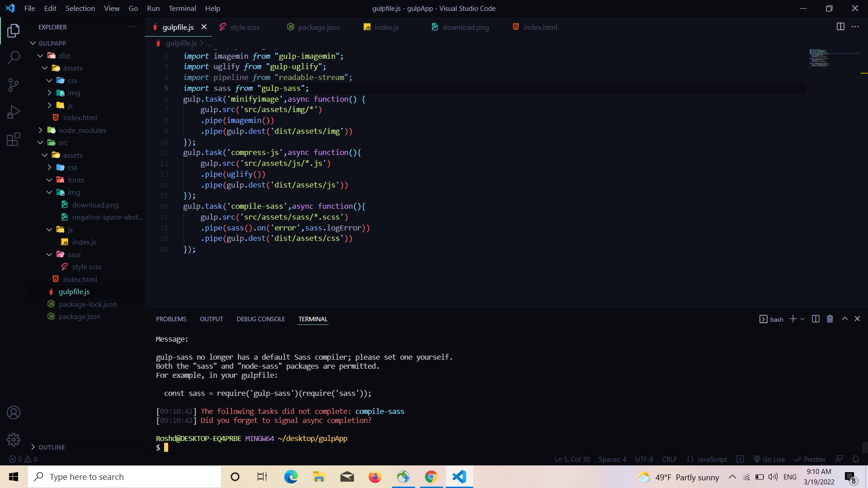Screen dimensions: 868x488
Task: Switch to the index.js tab
Action: [387, 27]
